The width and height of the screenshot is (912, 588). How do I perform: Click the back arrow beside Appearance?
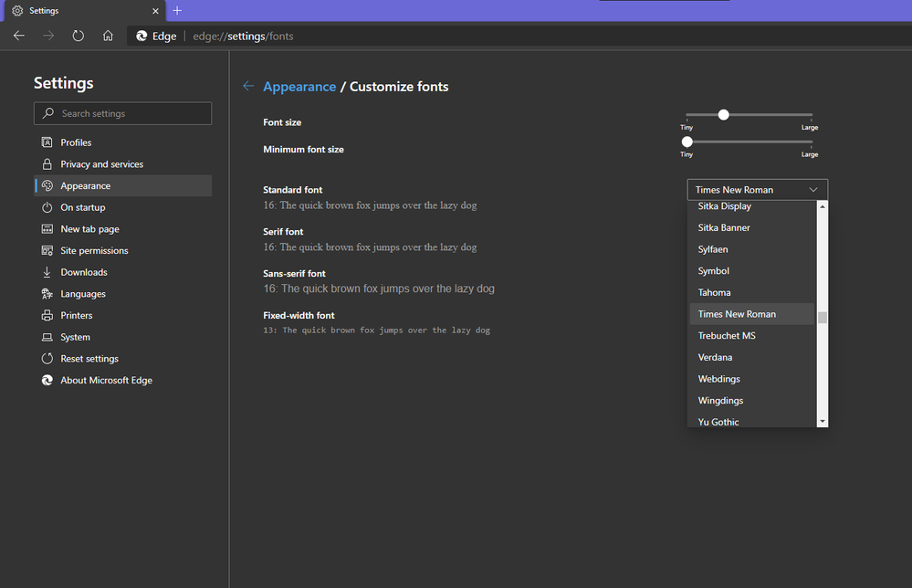pyautogui.click(x=248, y=86)
